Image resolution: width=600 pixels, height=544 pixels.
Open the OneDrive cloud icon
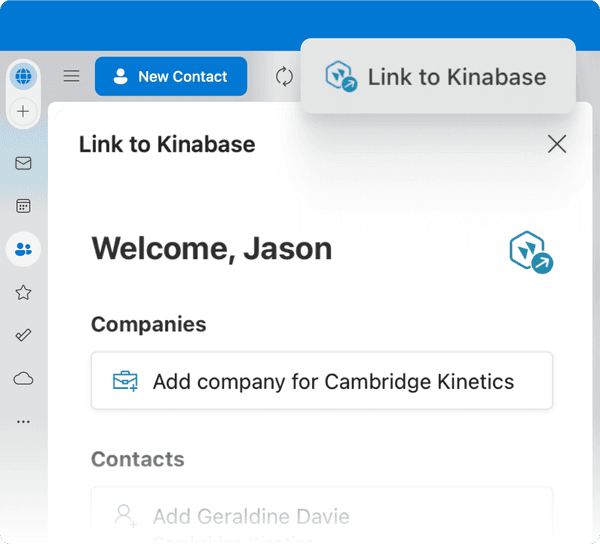point(23,379)
